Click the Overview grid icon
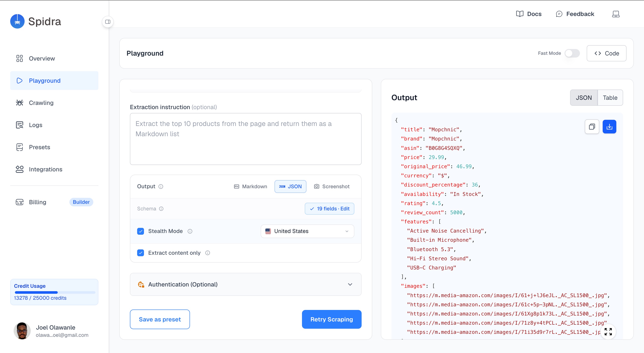The width and height of the screenshot is (644, 353). 20,58
